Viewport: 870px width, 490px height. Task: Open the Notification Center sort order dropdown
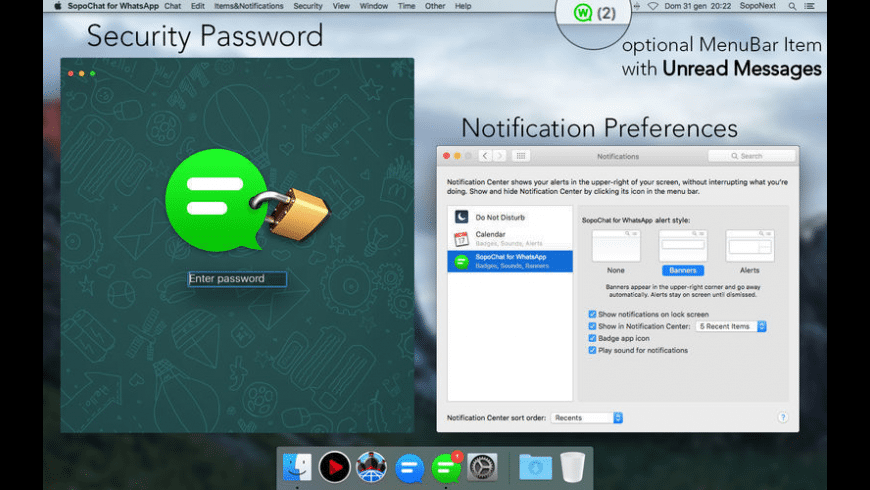586,418
